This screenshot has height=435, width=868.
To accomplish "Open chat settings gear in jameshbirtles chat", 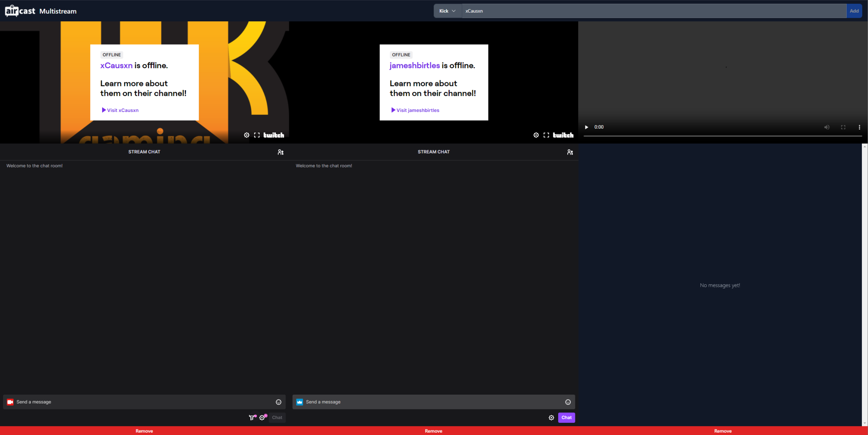I will coord(551,418).
